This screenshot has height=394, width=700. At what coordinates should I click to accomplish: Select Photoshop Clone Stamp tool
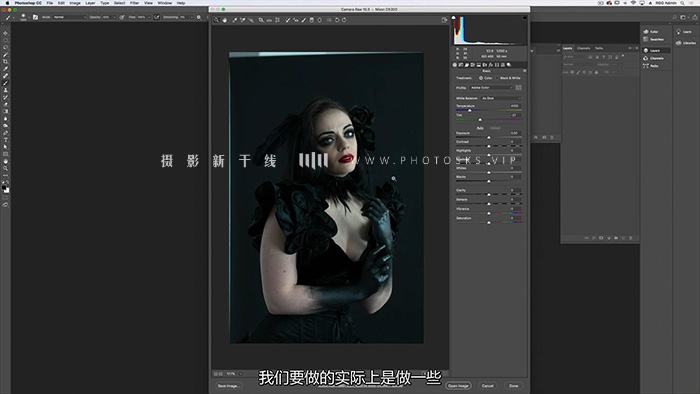[x=5, y=90]
